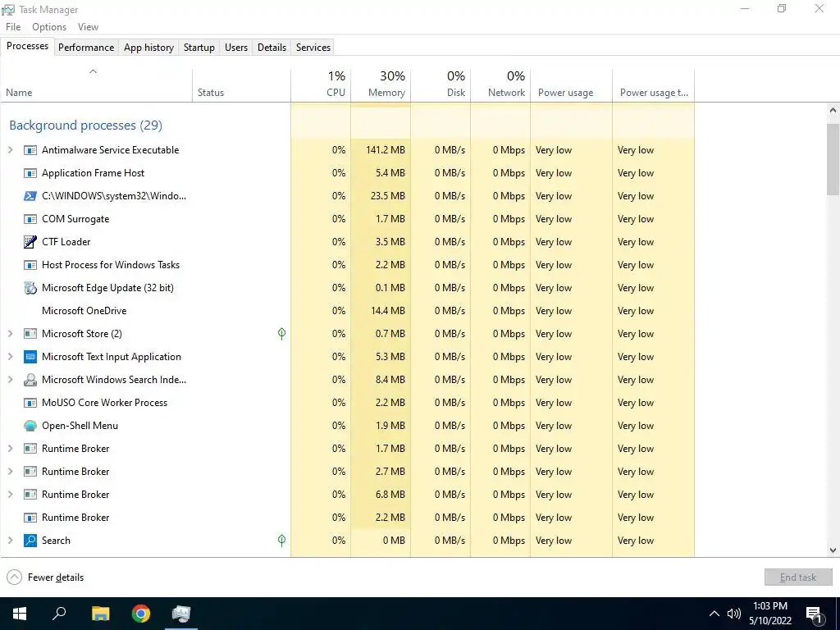Open the View menu
Image resolution: width=840 pixels, height=630 pixels.
(88, 27)
